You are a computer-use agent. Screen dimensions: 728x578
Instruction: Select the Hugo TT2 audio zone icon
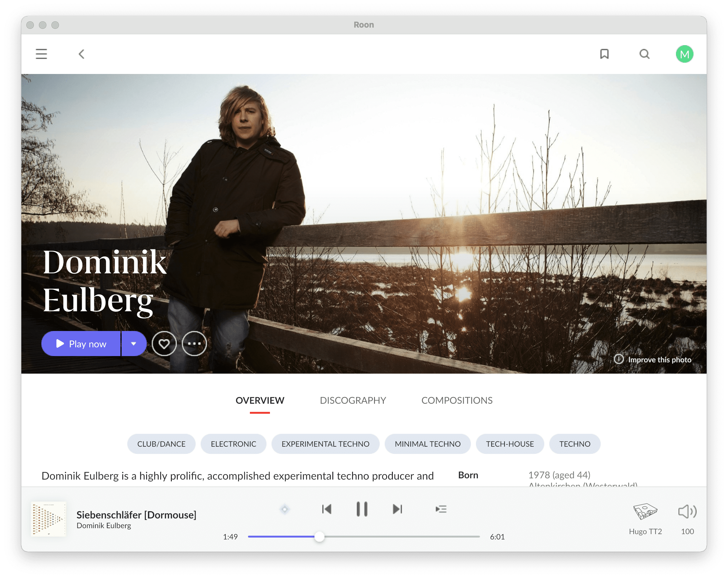pyautogui.click(x=645, y=512)
